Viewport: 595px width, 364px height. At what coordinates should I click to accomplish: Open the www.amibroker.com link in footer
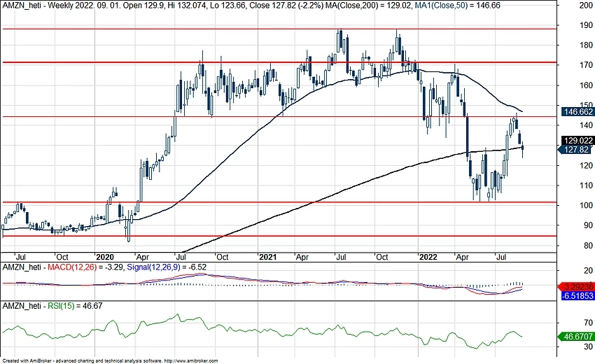pos(192,361)
